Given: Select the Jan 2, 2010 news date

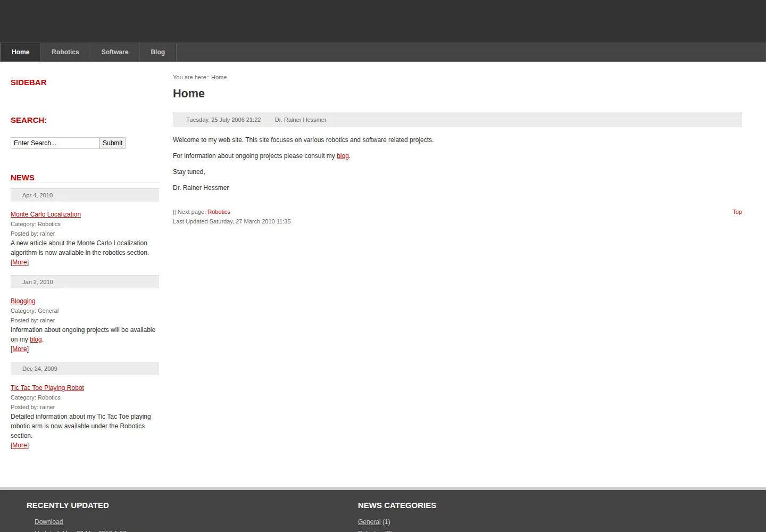Looking at the screenshot, I should (x=37, y=282).
